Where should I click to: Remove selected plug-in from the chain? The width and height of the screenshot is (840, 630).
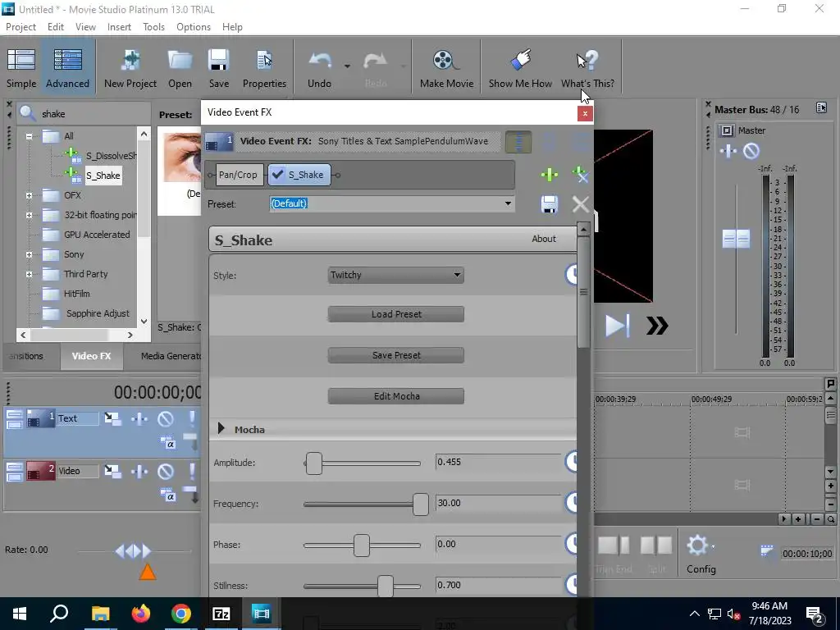pyautogui.click(x=580, y=174)
